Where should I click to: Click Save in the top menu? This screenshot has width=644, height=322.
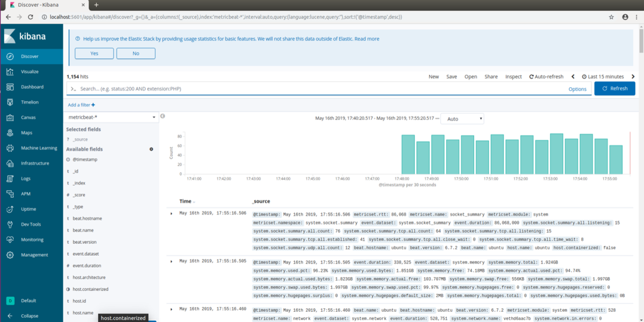[452, 76]
